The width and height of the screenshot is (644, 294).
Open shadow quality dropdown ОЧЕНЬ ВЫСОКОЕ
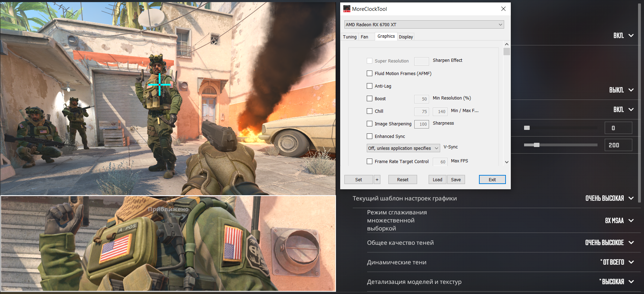pyautogui.click(x=609, y=243)
